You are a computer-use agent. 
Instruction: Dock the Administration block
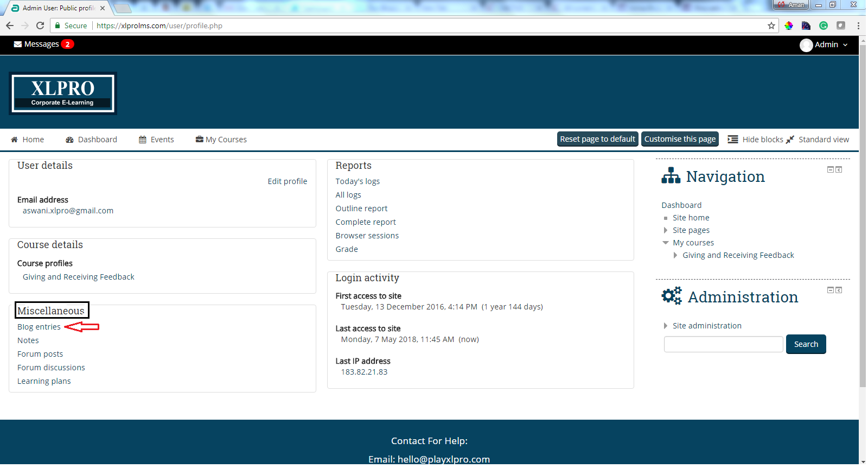click(839, 290)
